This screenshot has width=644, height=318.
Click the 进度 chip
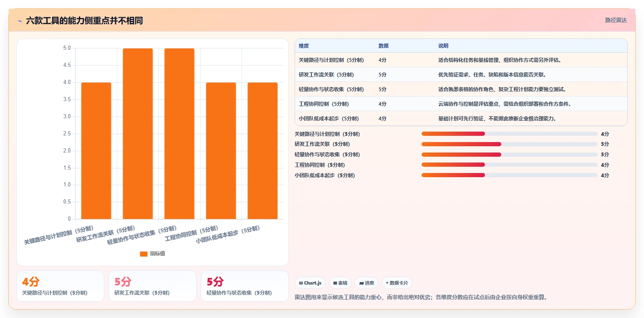(x=366, y=283)
